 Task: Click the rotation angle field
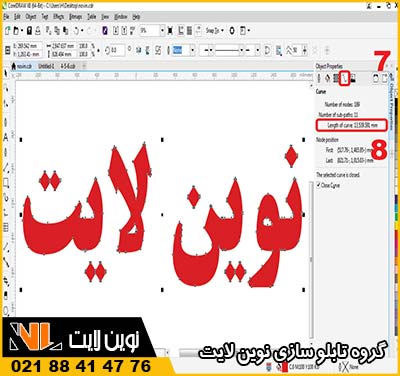click(x=118, y=51)
